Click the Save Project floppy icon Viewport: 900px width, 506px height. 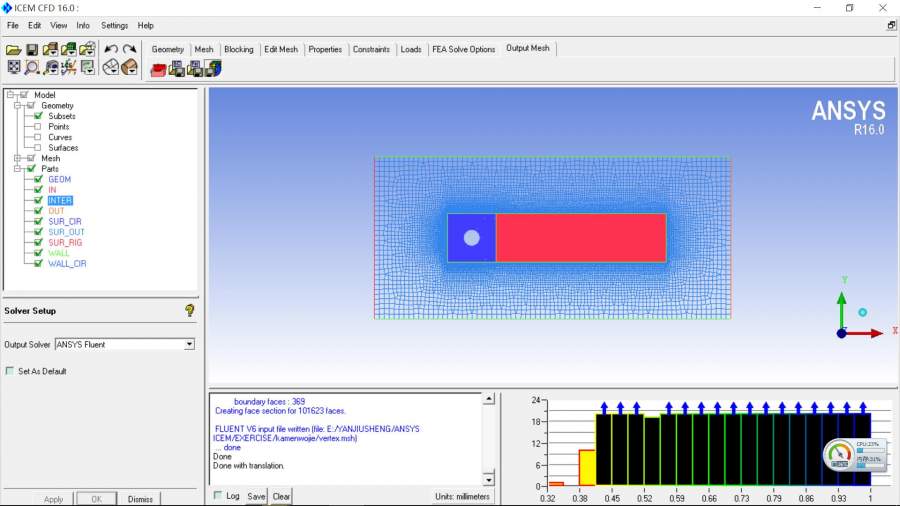(x=32, y=50)
